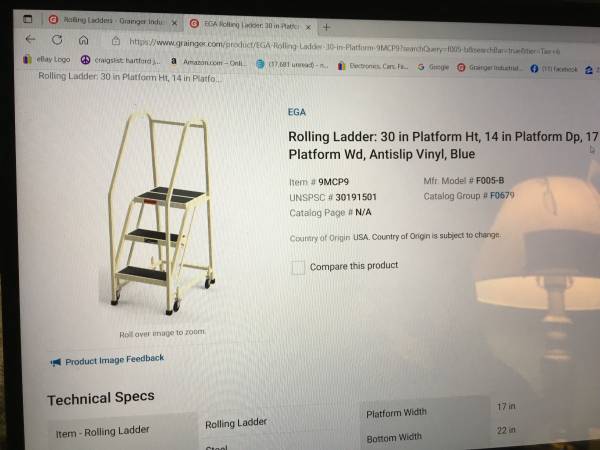Click the EGA brand link

coord(297,112)
